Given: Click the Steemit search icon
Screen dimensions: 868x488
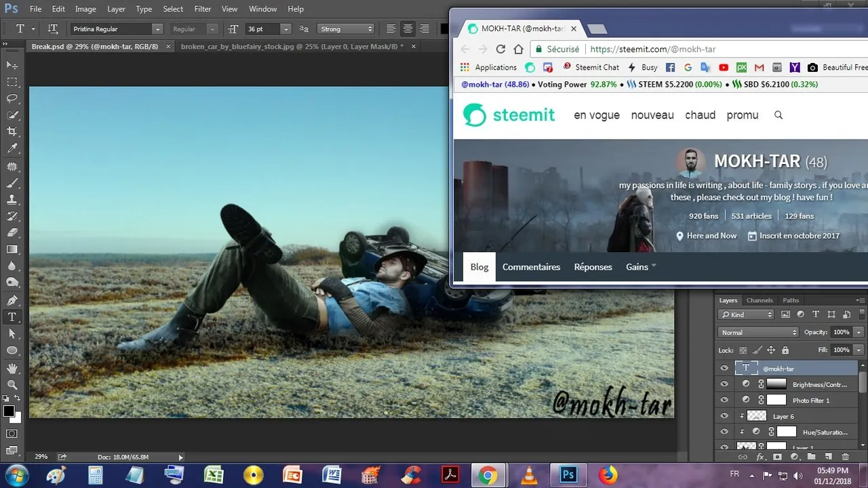Looking at the screenshot, I should pyautogui.click(x=778, y=115).
